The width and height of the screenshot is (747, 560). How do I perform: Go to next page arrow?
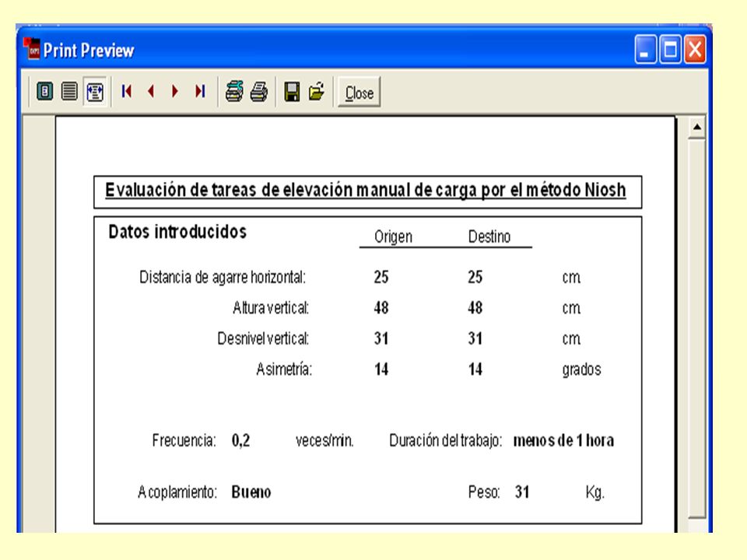tap(175, 91)
